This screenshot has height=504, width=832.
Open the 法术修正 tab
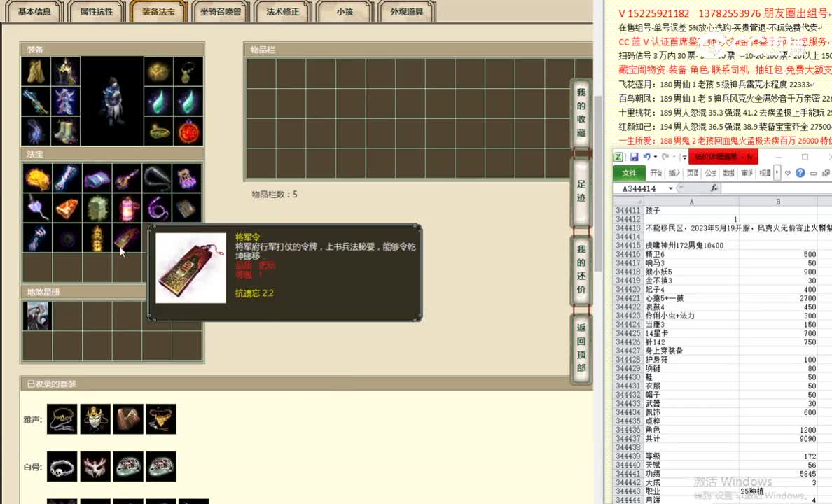coord(282,12)
